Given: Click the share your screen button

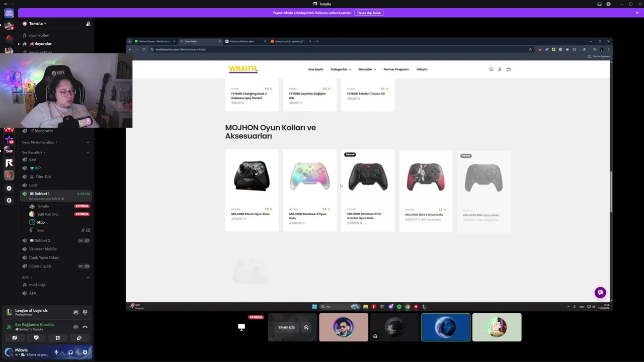Looking at the screenshot, I should 36,338.
